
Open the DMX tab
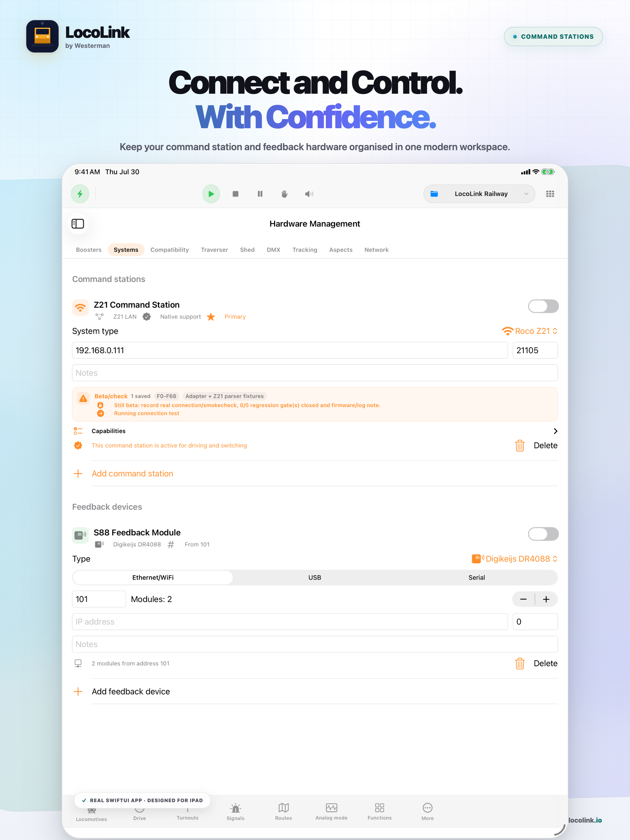click(x=273, y=250)
